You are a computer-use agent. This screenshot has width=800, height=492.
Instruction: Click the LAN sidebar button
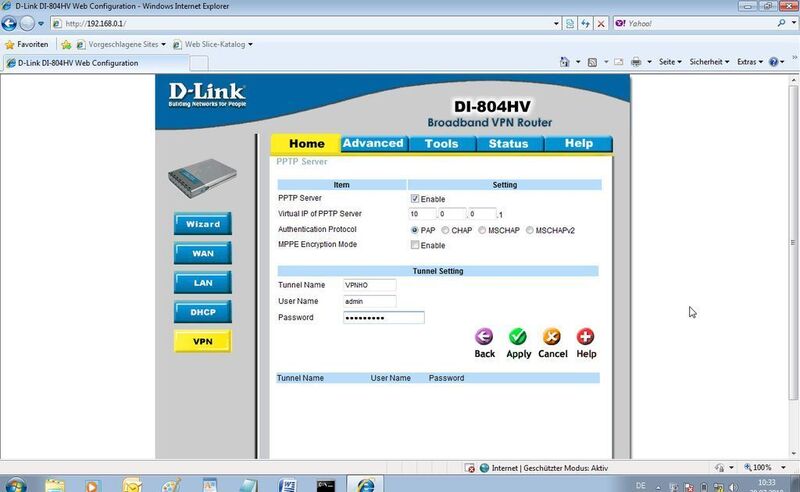point(203,282)
